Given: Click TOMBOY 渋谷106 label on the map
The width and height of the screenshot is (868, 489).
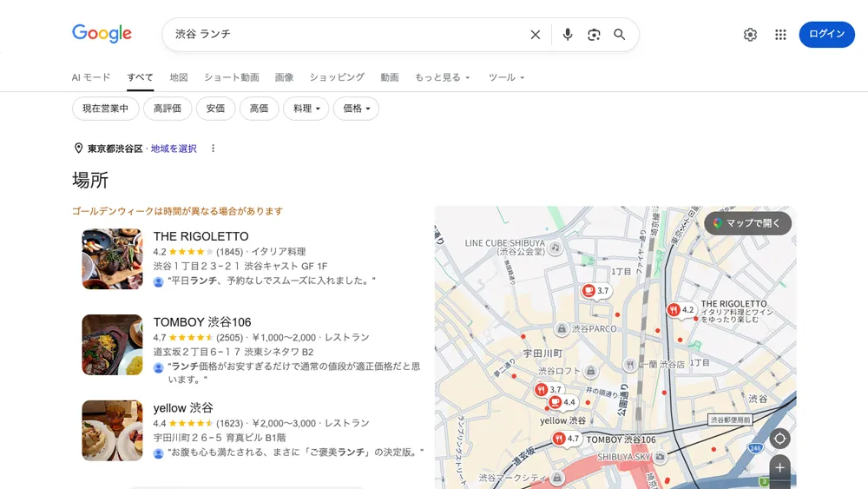Looking at the screenshot, I should 621,439.
